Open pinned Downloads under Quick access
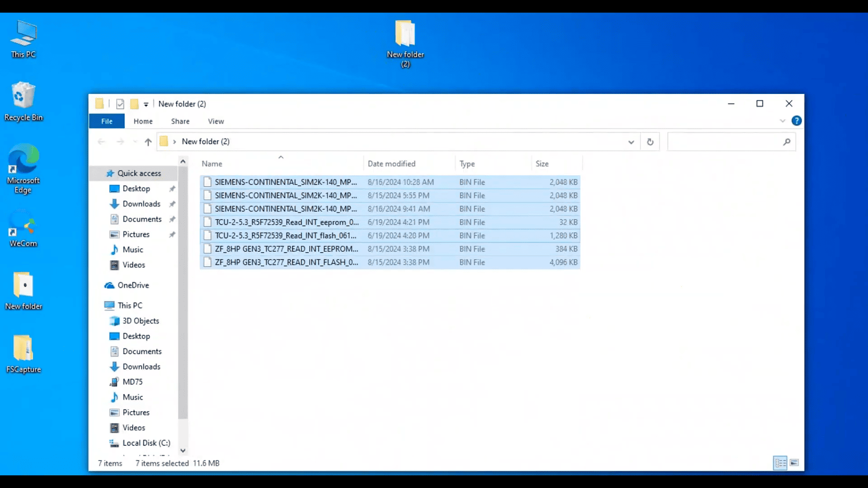Image resolution: width=868 pixels, height=488 pixels. coord(141,204)
